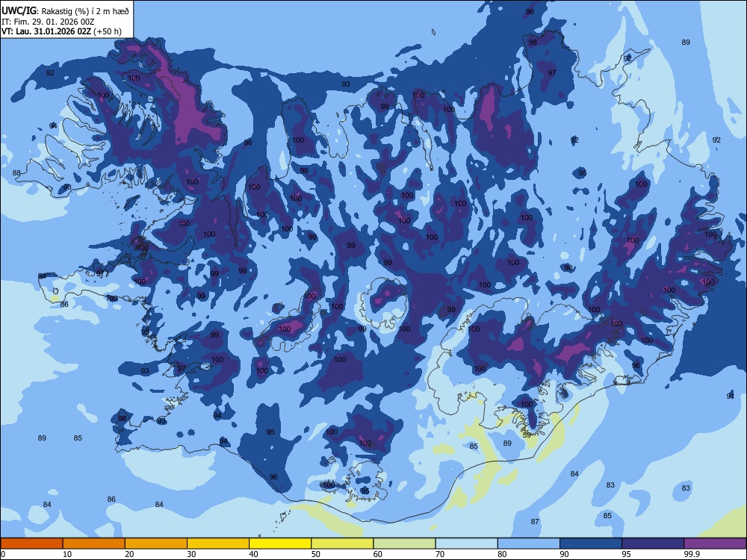Select the pale yellow 50–60 legend swatch

(342, 544)
